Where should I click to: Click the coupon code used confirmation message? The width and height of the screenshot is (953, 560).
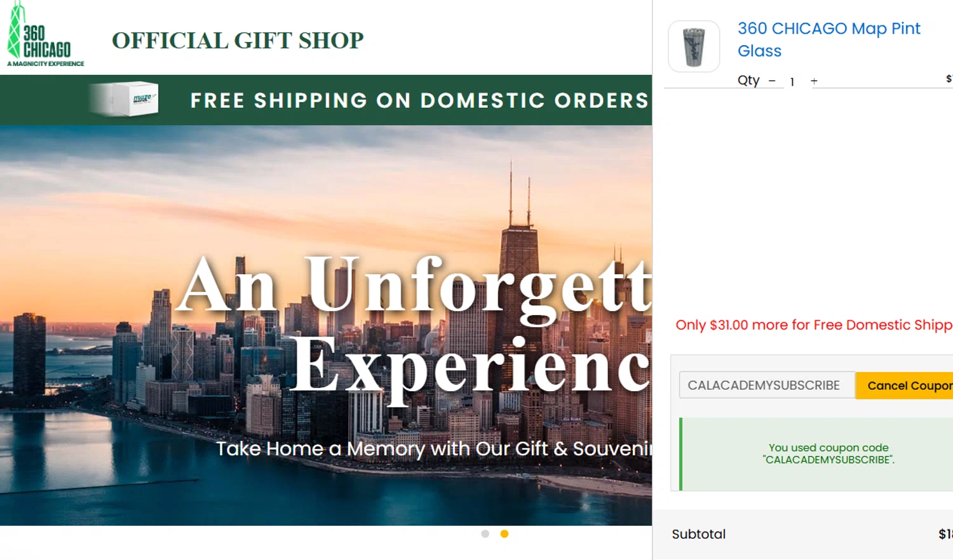828,454
